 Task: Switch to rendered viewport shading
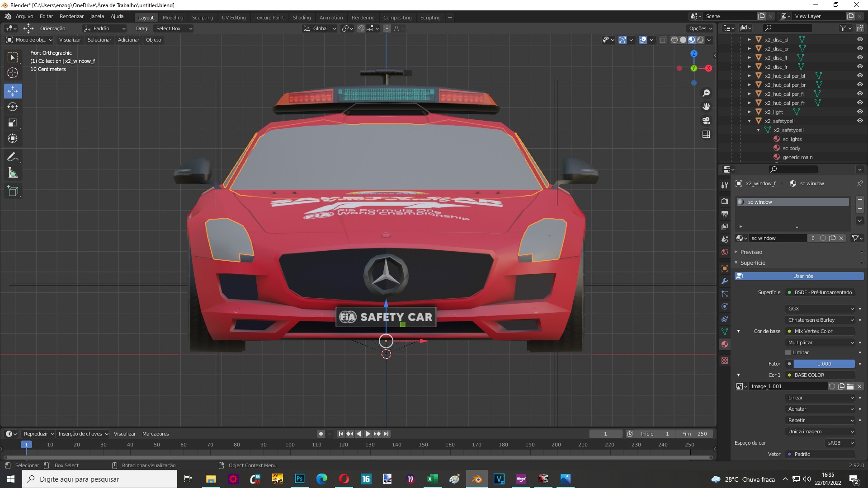[x=700, y=40]
